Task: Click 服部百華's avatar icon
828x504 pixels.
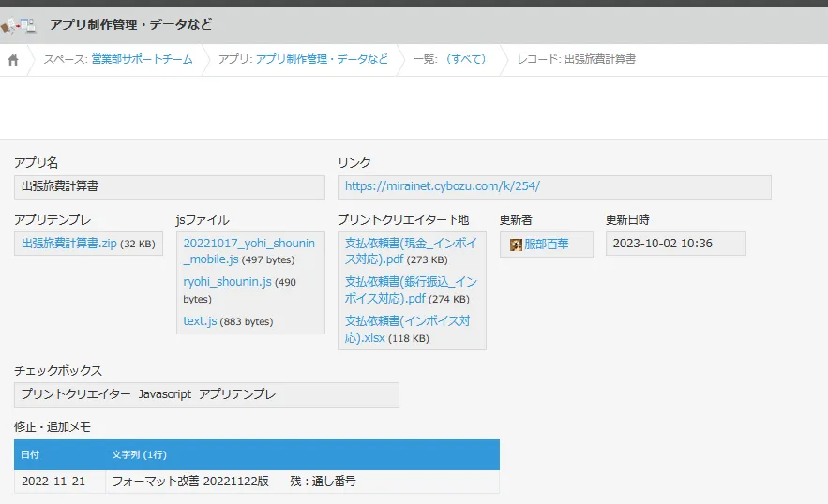Action: coord(516,245)
